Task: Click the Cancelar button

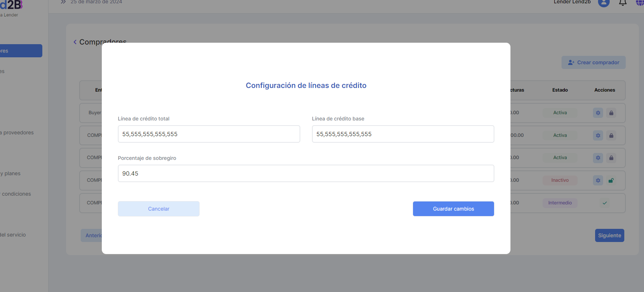Action: tap(158, 209)
